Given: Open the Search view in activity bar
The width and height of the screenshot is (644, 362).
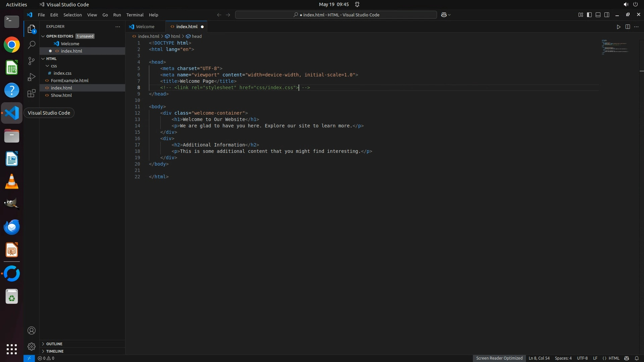Looking at the screenshot, I should coord(32,45).
